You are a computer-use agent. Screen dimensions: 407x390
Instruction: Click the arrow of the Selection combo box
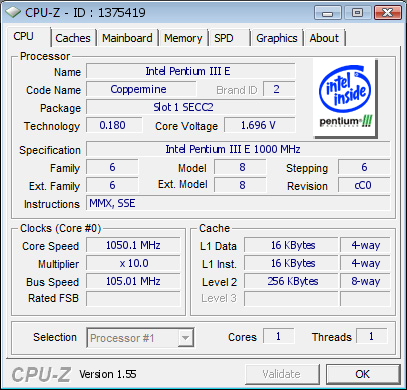click(185, 338)
